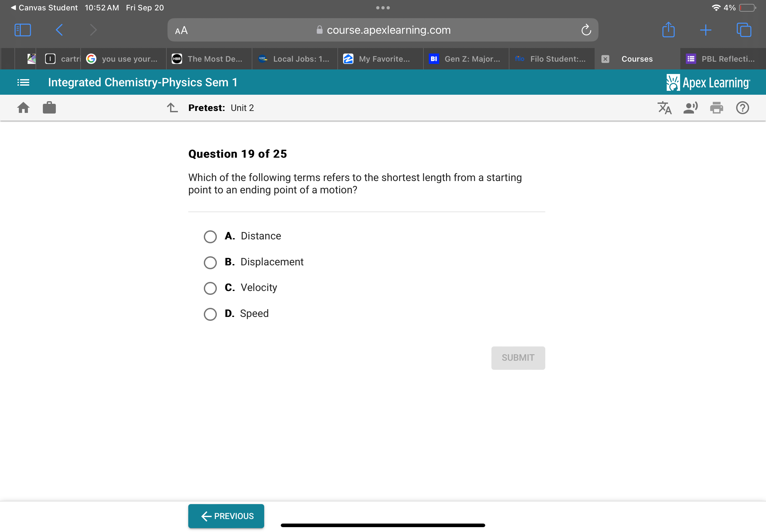Viewport: 766px width, 532px height.
Task: Click the PREVIOUS button
Action: [226, 516]
